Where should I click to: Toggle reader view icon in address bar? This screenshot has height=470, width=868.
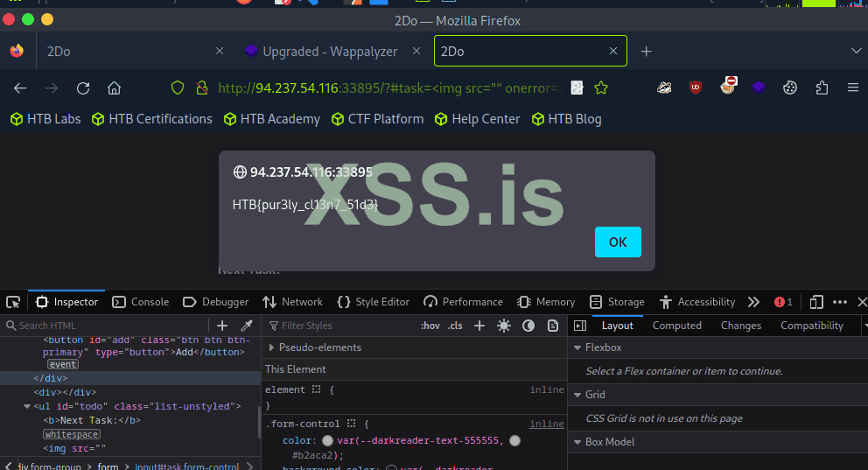point(577,88)
